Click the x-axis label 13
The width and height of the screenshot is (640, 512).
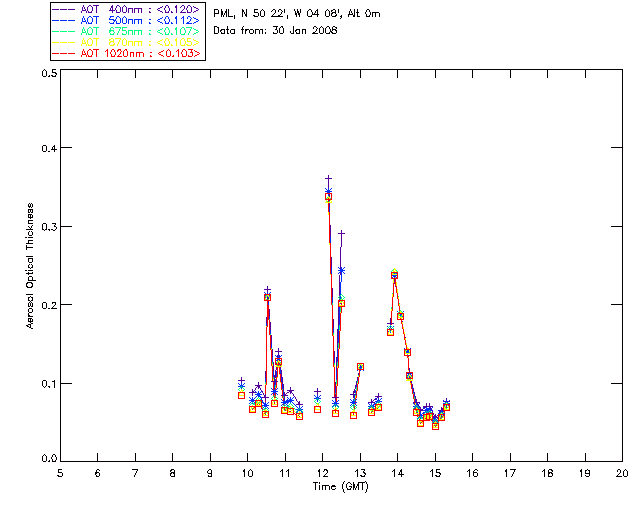click(360, 473)
